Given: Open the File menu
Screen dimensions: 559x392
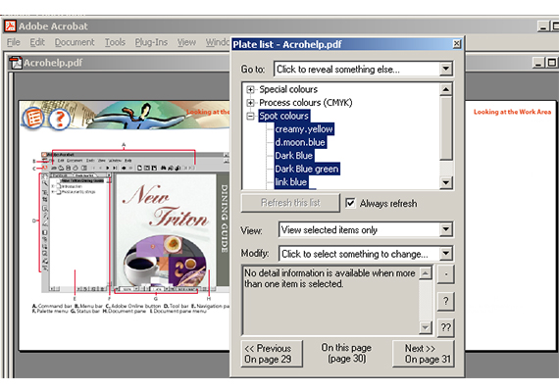Looking at the screenshot, I should [14, 42].
